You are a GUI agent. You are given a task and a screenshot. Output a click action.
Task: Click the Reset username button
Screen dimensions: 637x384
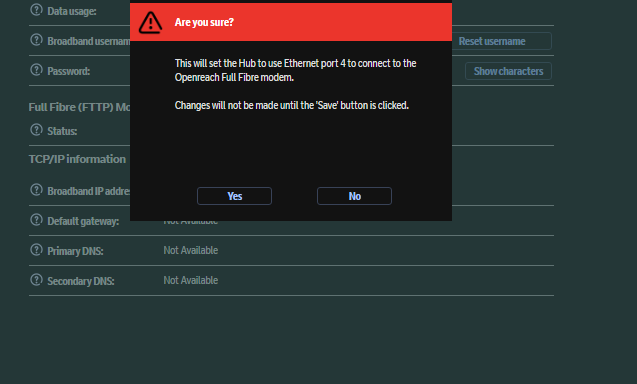[501, 41]
